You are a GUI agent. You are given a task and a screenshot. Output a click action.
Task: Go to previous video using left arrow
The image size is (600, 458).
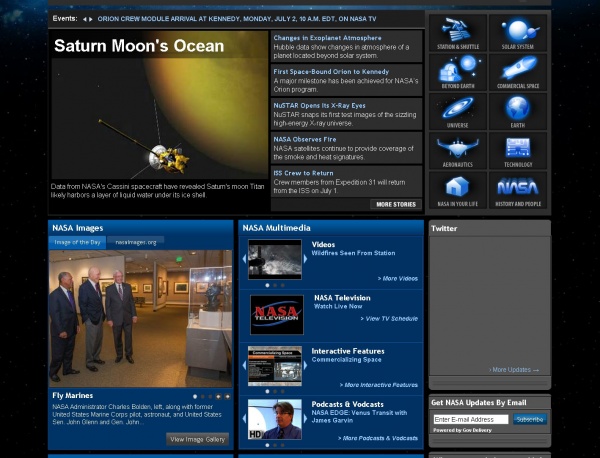click(244, 259)
